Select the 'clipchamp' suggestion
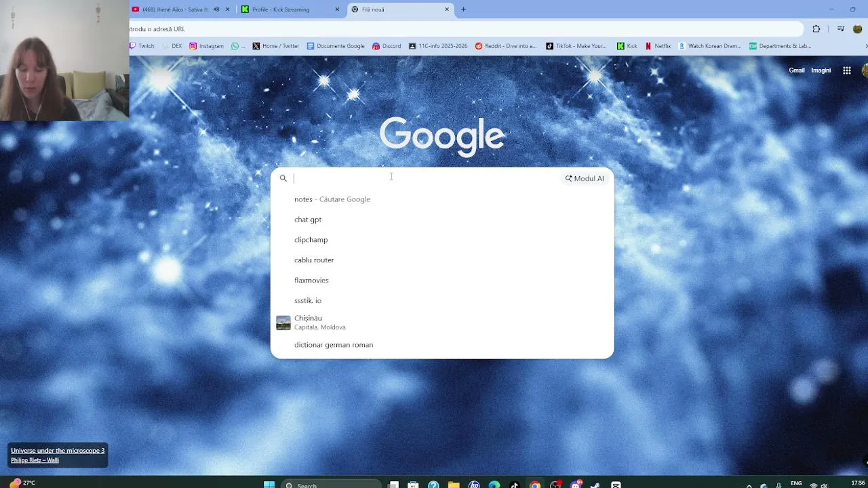 [442, 240]
